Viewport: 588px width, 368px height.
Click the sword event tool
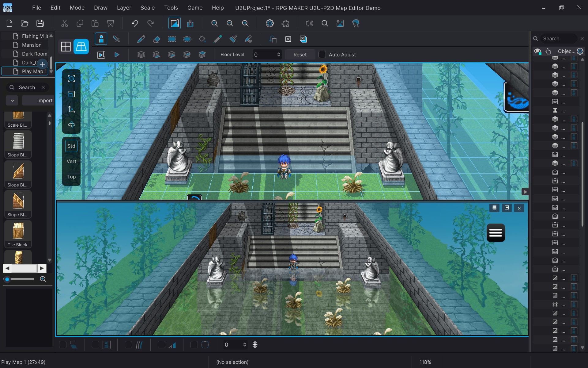pyautogui.click(x=116, y=39)
